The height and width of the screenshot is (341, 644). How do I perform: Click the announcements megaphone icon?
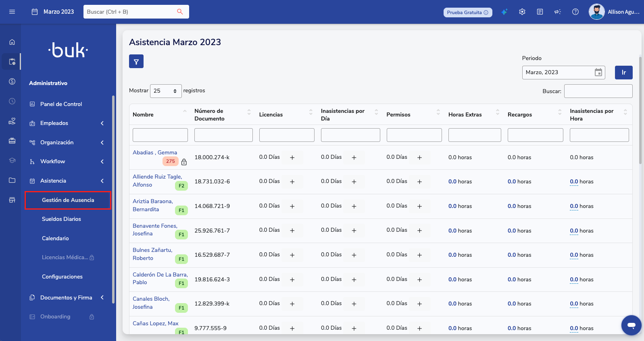click(x=558, y=12)
